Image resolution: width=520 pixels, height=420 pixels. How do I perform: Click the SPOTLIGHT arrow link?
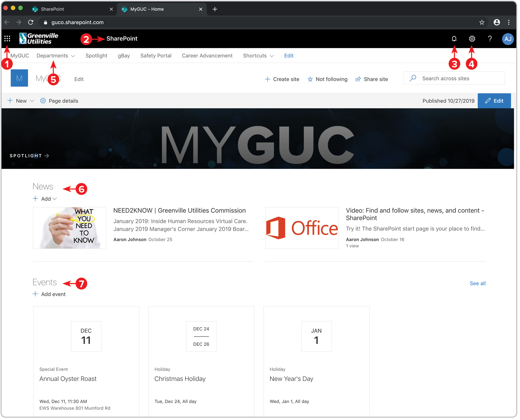coord(29,156)
